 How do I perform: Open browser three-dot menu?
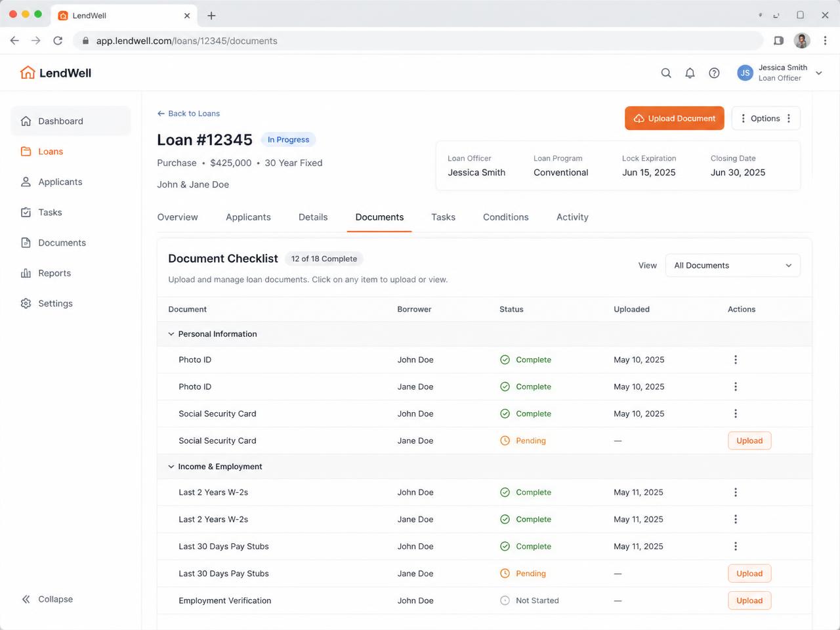point(825,41)
